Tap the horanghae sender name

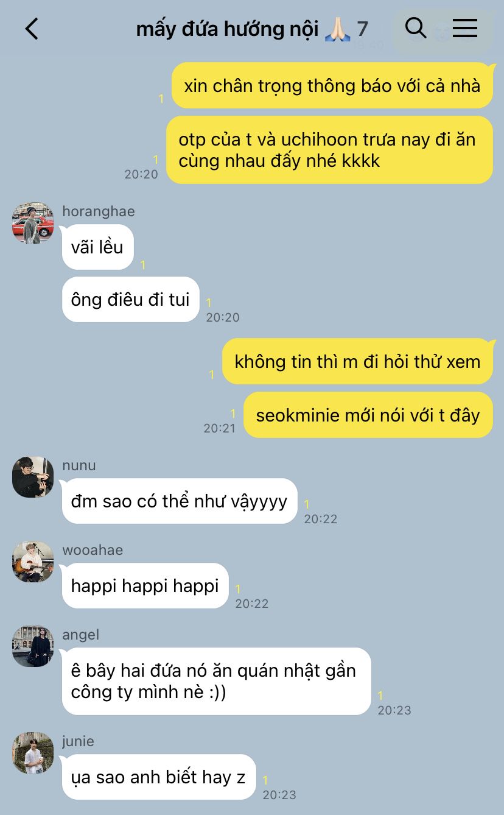[x=99, y=211]
